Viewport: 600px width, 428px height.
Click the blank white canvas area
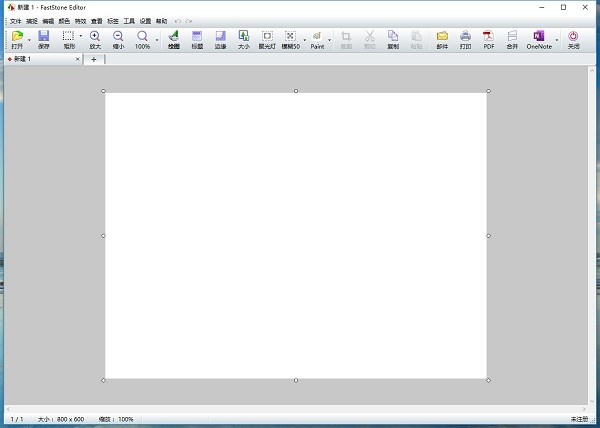point(296,235)
